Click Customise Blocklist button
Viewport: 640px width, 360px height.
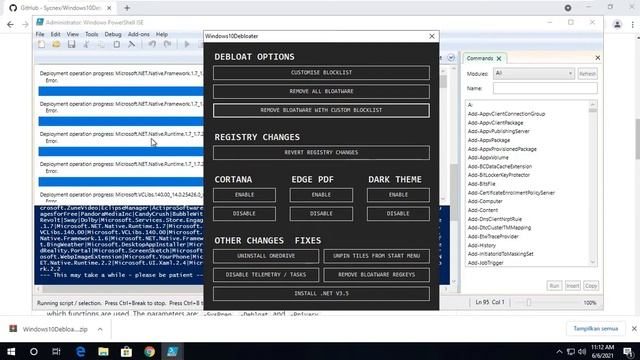321,73
